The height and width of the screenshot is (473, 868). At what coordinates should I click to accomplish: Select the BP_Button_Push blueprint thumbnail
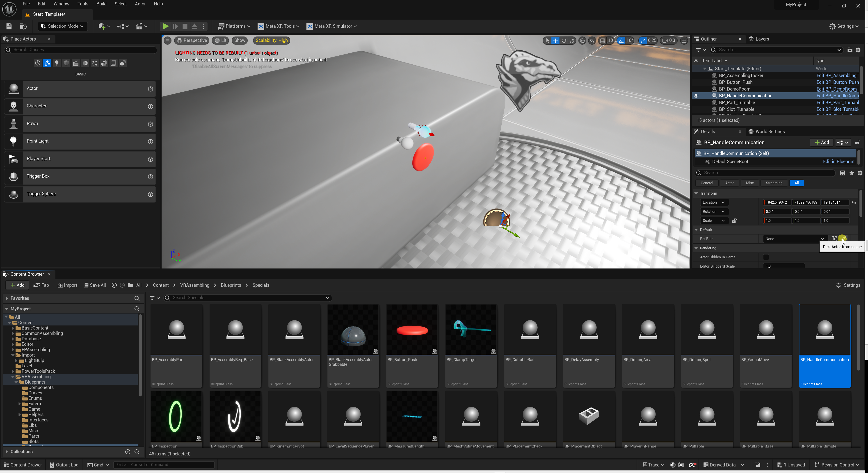(x=412, y=330)
